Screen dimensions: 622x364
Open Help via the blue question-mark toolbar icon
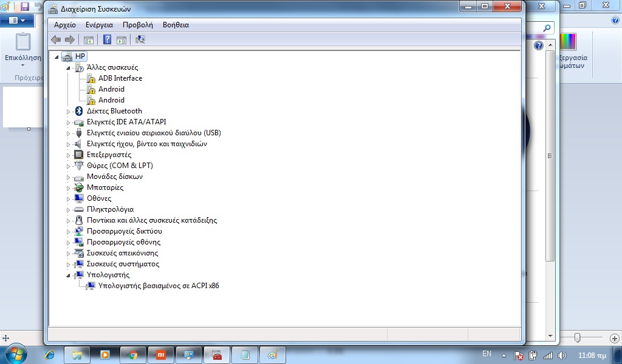pos(107,39)
